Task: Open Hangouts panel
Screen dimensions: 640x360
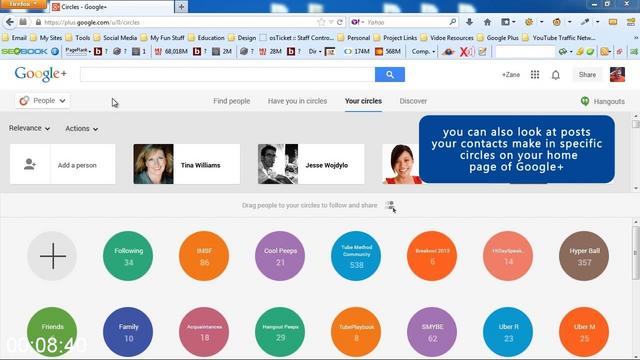Action: [x=602, y=101]
